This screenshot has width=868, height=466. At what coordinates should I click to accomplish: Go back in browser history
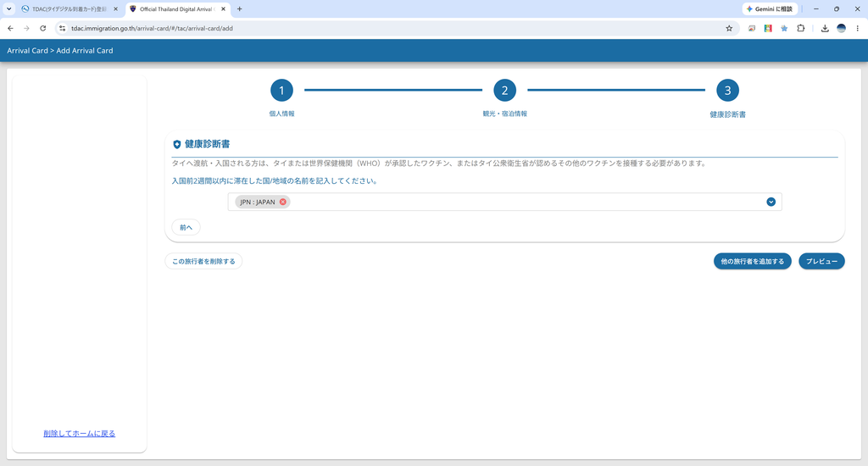click(10, 28)
